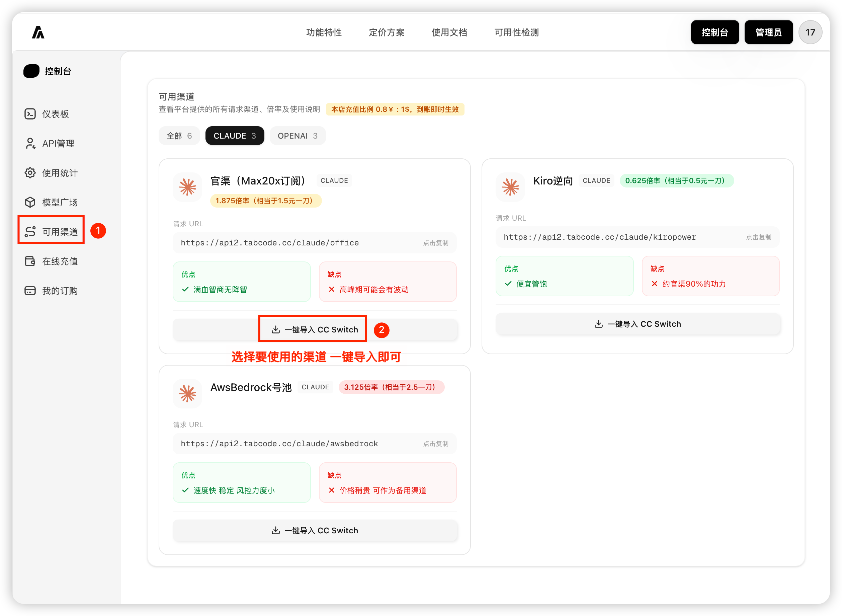Click the kiropower URL text field

pyautogui.click(x=638, y=237)
